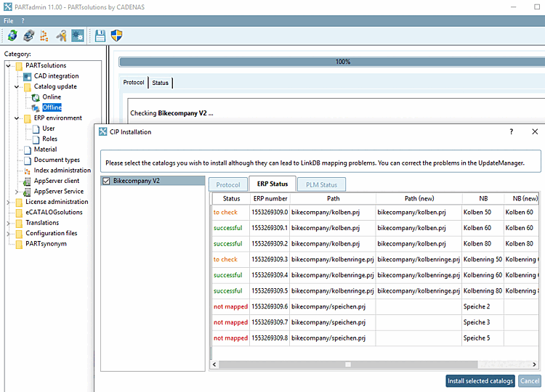Click 'not mapped' status for Speiche 2
The height and width of the screenshot is (392, 545).
[230, 306]
